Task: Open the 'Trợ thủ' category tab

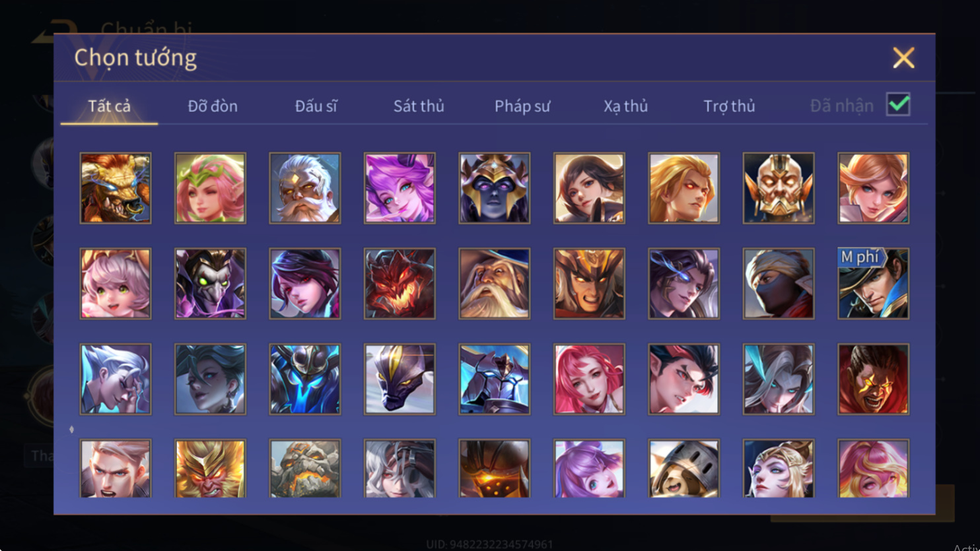Action: click(x=729, y=106)
